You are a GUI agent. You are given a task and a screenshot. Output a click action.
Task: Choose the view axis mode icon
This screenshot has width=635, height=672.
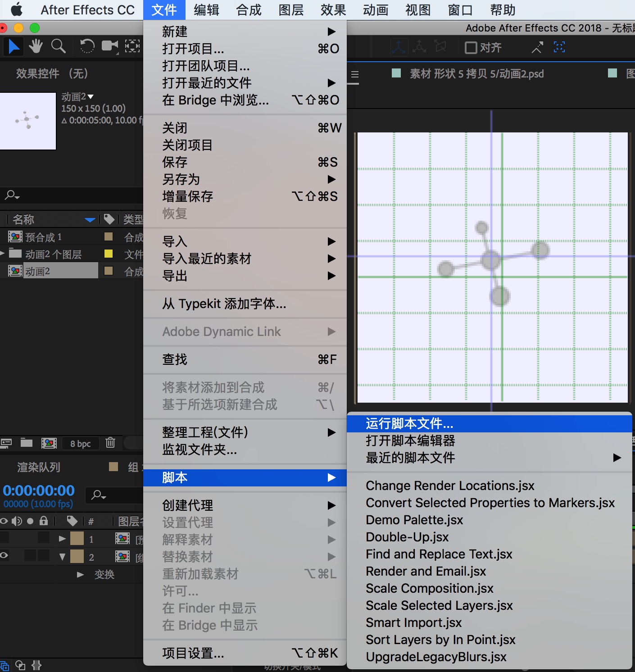click(440, 46)
